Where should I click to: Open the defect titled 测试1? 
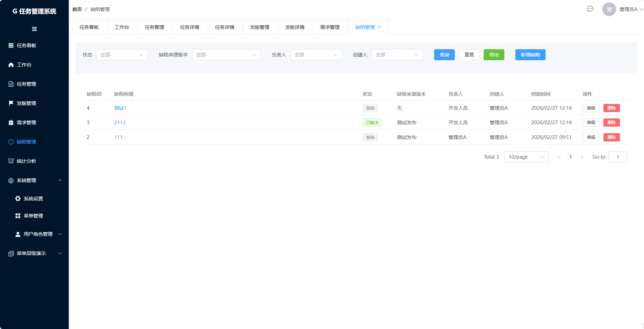[x=120, y=108]
